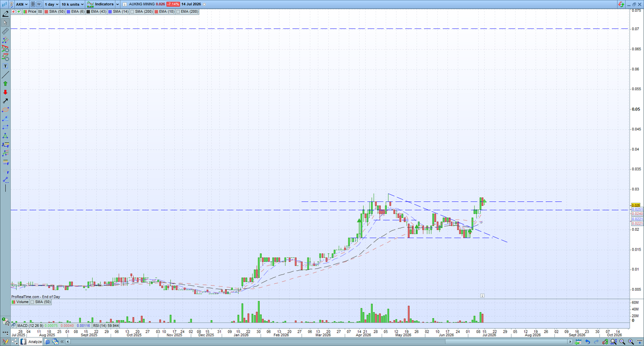
Task: Click the green up-arrow icon before Price
Action: click(x=19, y=11)
